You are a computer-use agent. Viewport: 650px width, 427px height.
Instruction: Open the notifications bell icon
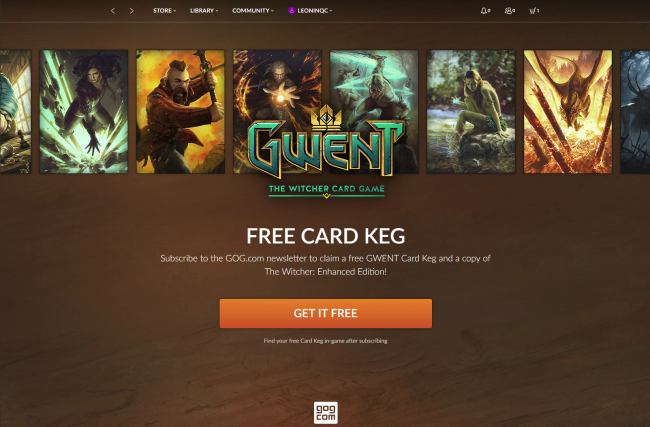(485, 11)
